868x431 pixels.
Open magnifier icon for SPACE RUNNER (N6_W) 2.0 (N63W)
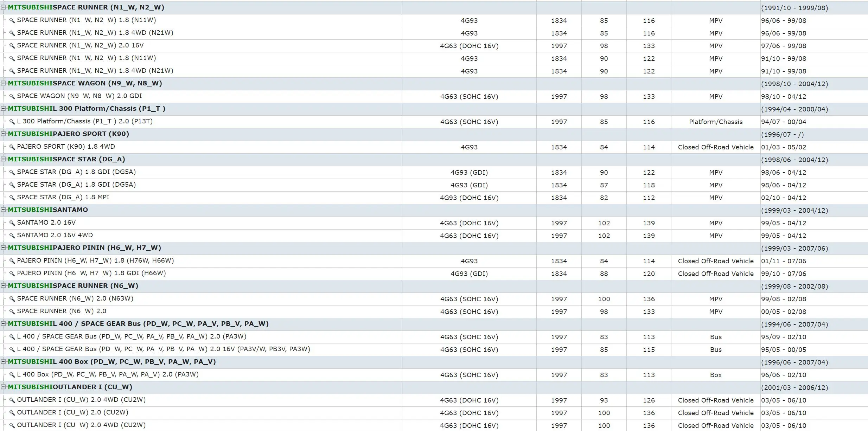pos(12,299)
